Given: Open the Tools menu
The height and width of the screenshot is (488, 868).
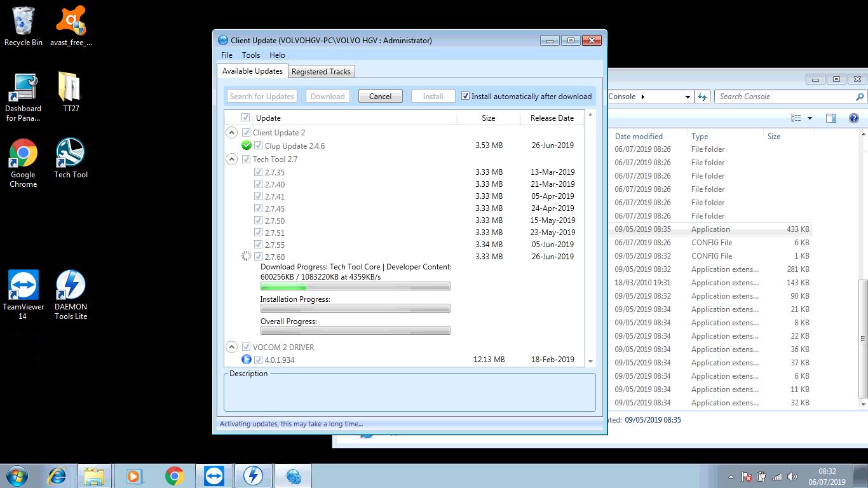Looking at the screenshot, I should coord(251,55).
